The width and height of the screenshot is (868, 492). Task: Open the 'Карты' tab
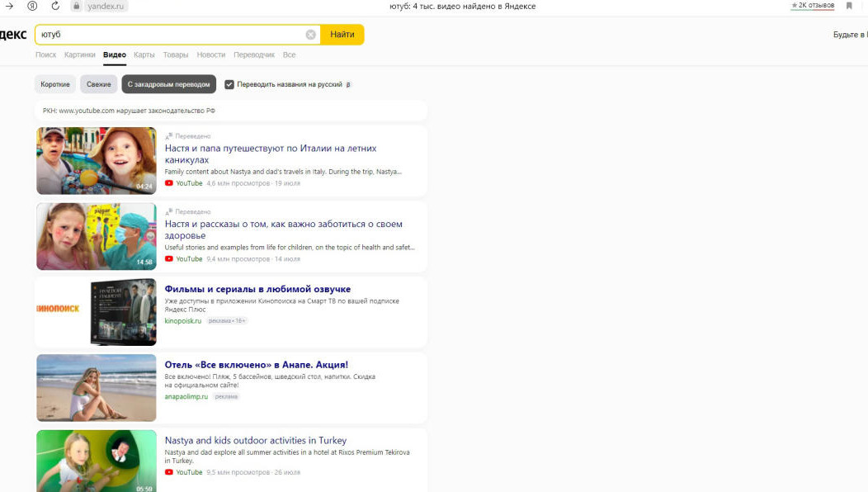(x=144, y=54)
